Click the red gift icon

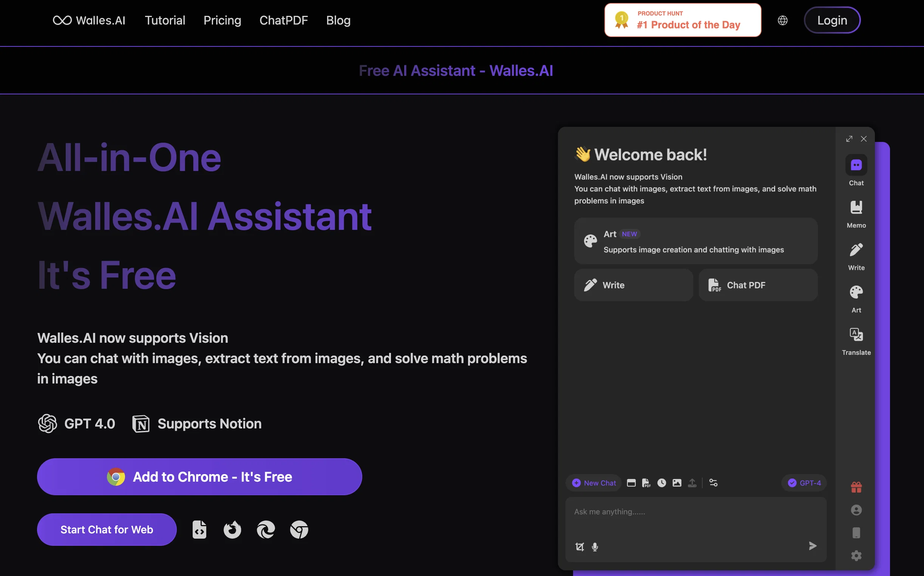click(x=856, y=487)
